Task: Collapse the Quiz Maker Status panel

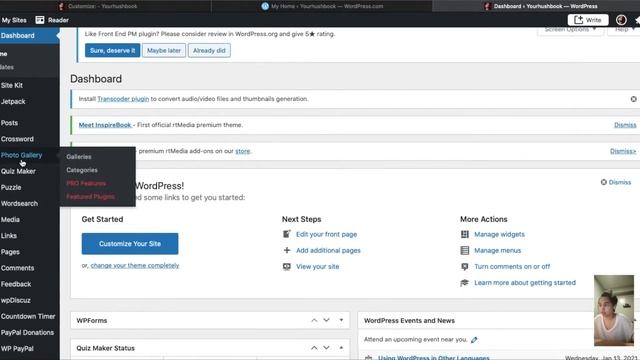Action: [341, 348]
